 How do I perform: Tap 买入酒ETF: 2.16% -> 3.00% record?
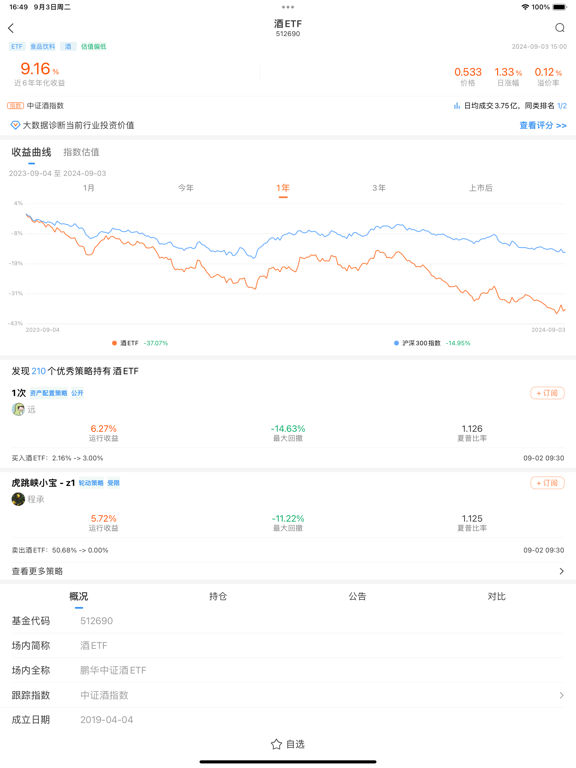(57, 458)
